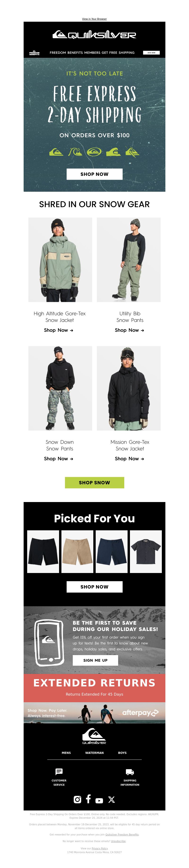Viewport: 189px width, 868px height.
Task: Click the Customer Service chat icon
Action: pyautogui.click(x=59, y=772)
